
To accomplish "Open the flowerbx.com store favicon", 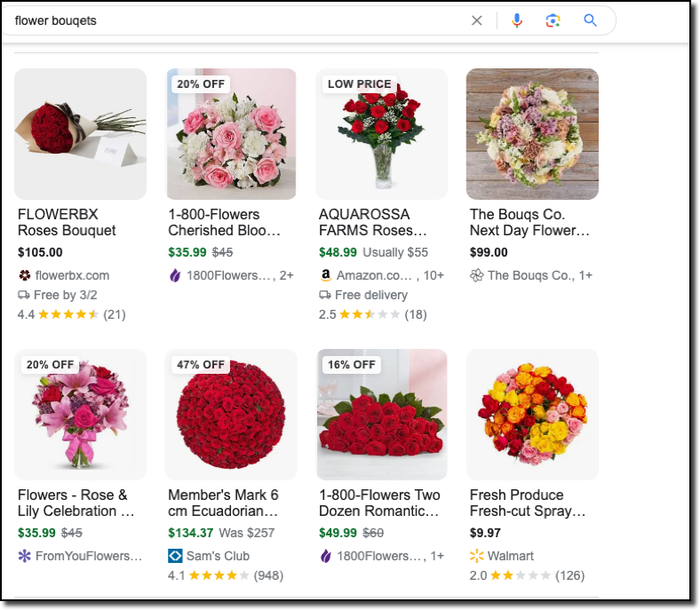I will point(25,275).
